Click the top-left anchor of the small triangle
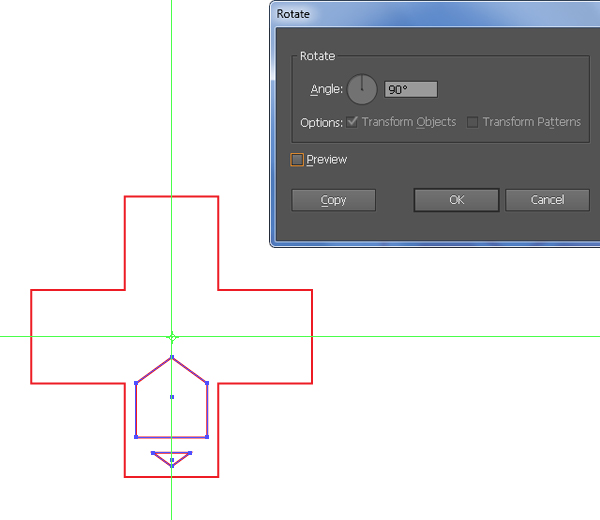Image resolution: width=600 pixels, height=520 pixels. coord(153,453)
